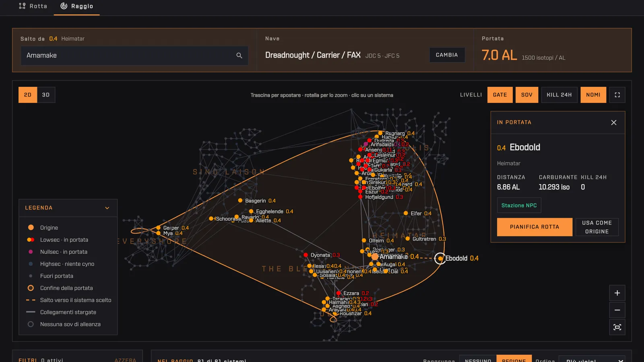Toggle the SOV layer

527,95
